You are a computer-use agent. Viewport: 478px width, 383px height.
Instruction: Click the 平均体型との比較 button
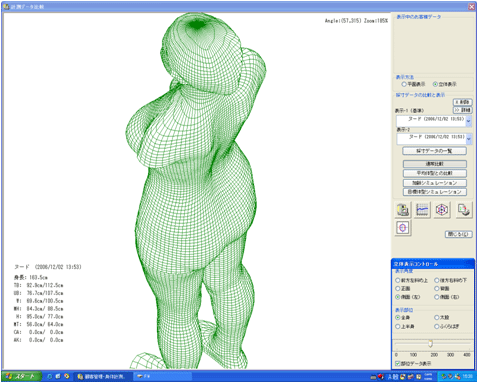pos(434,173)
